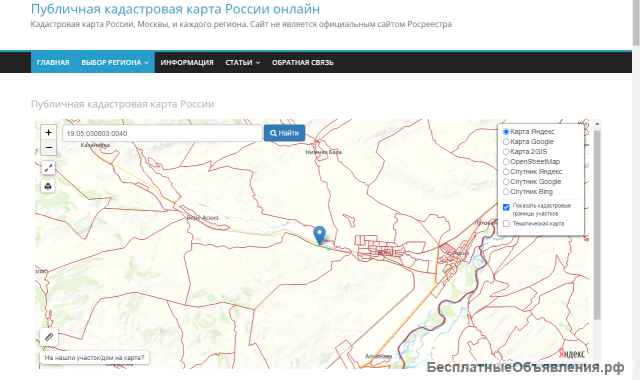Open the Информация menu item
The height and width of the screenshot is (380, 640).
(x=187, y=62)
